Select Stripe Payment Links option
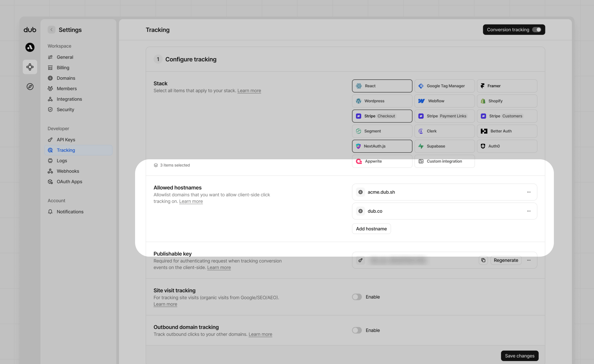 coord(444,116)
